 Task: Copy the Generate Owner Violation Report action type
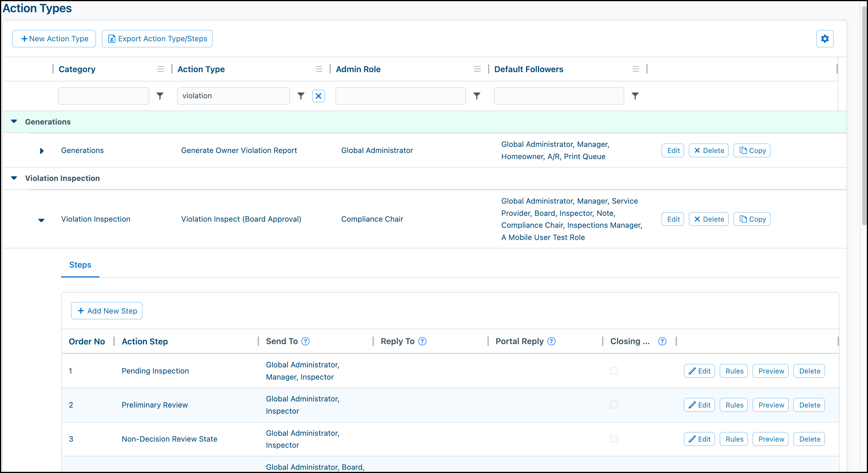tap(752, 151)
